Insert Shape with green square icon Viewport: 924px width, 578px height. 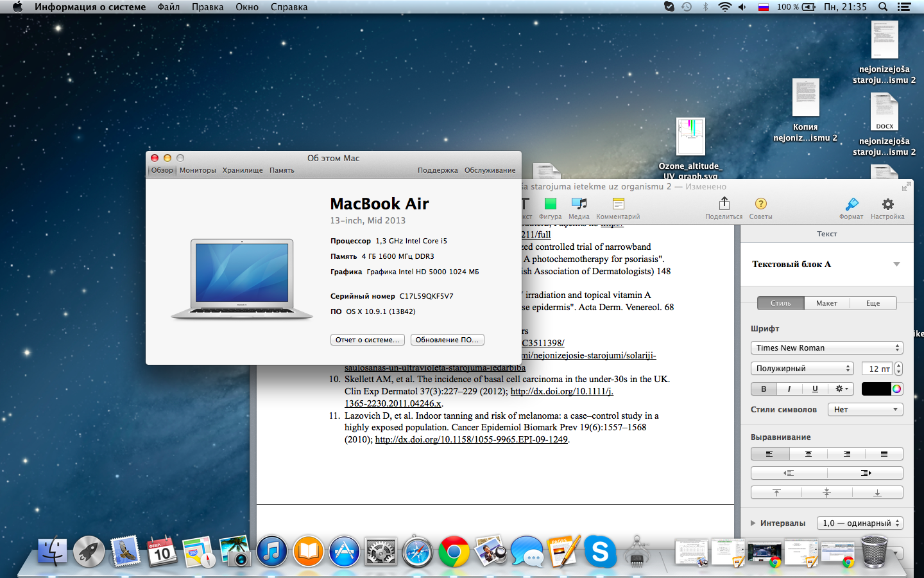[x=550, y=204]
